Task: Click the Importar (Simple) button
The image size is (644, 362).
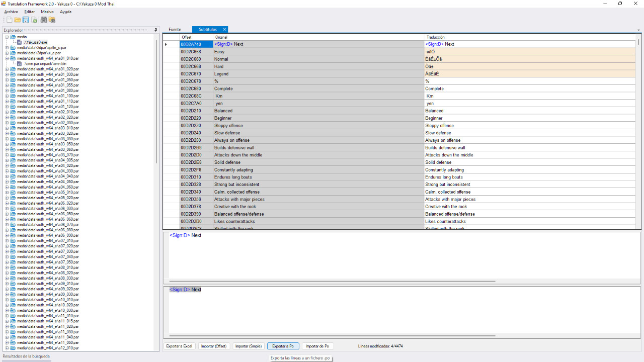Action: pyautogui.click(x=249, y=346)
